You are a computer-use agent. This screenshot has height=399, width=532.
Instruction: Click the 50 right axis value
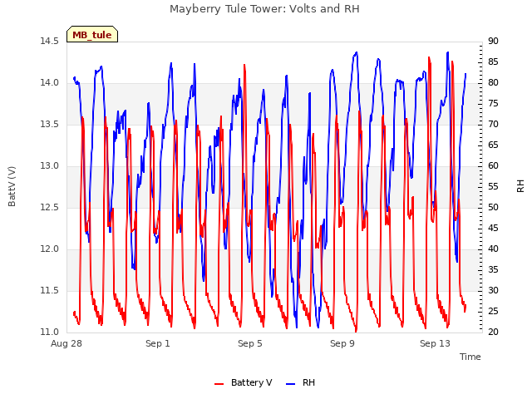(493, 207)
